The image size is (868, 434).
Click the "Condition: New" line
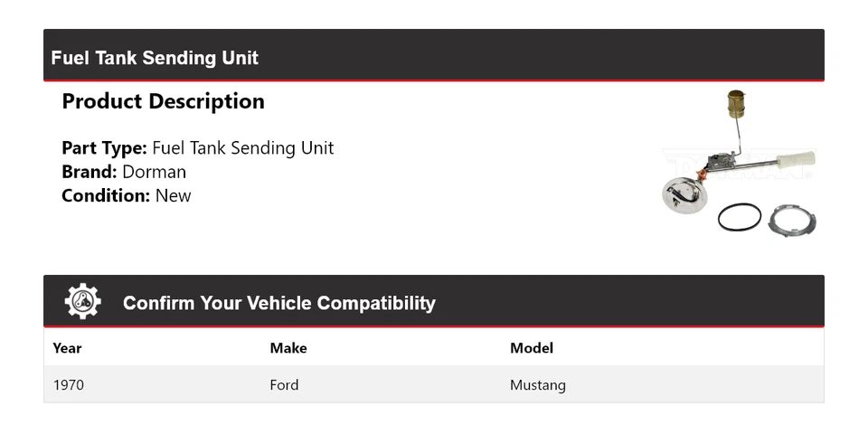click(127, 195)
